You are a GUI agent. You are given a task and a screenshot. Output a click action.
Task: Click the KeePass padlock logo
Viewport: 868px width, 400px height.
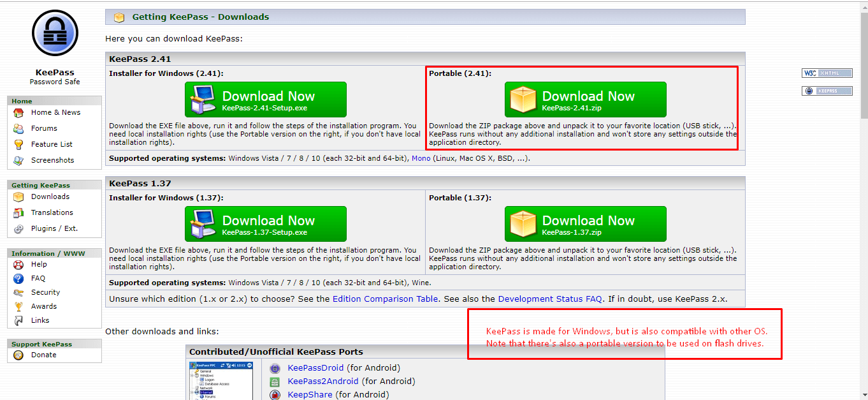(55, 33)
